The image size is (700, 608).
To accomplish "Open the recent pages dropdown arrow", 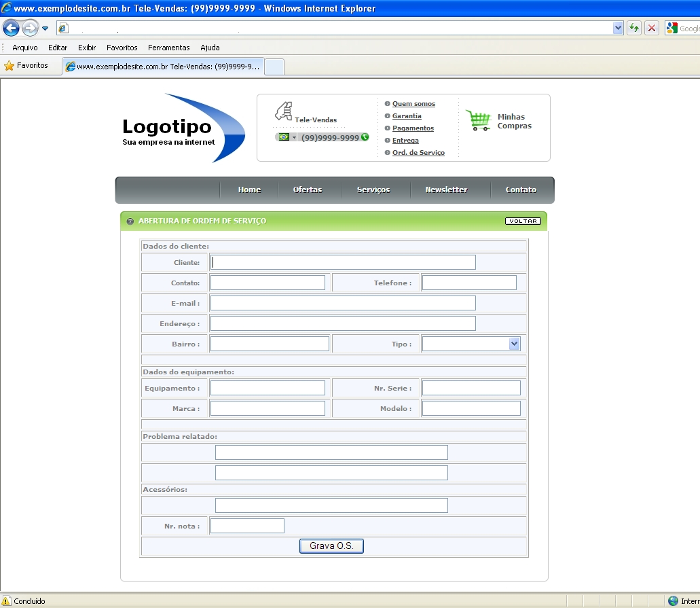I will [45, 29].
